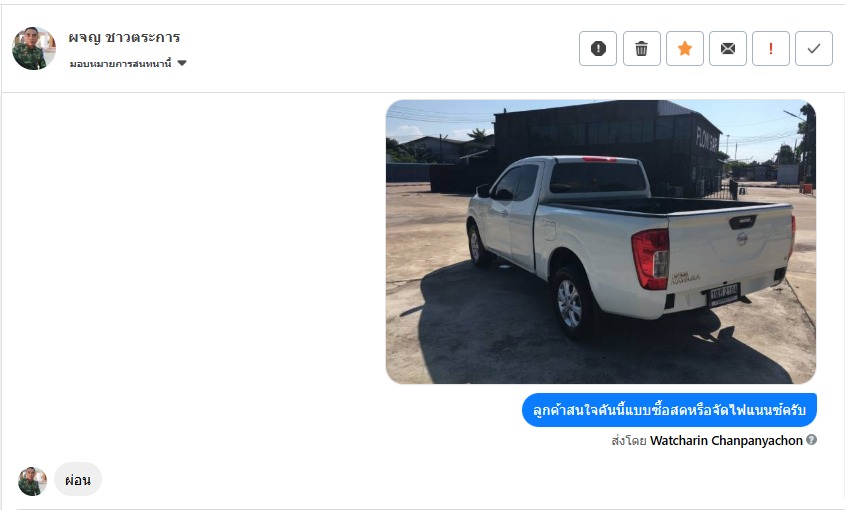Mark conversation as done with checkmark icon
The height and width of the screenshot is (510, 845).
pos(814,49)
